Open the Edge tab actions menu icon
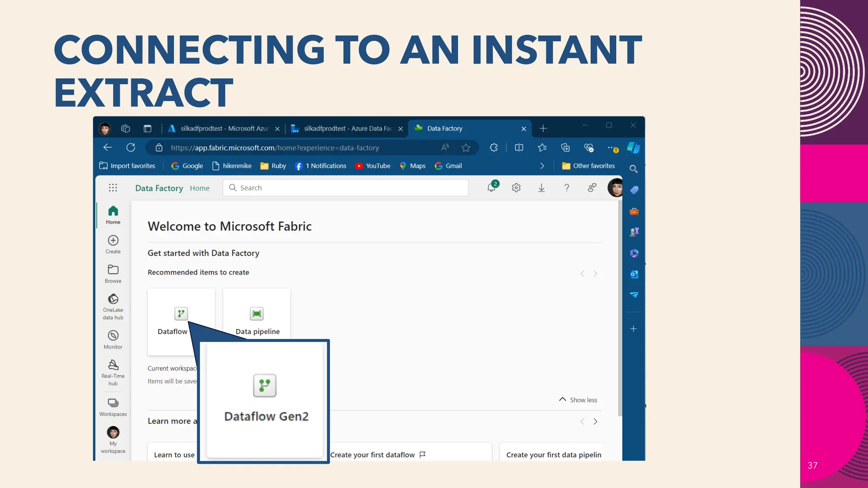The height and width of the screenshot is (488, 868). (x=147, y=128)
